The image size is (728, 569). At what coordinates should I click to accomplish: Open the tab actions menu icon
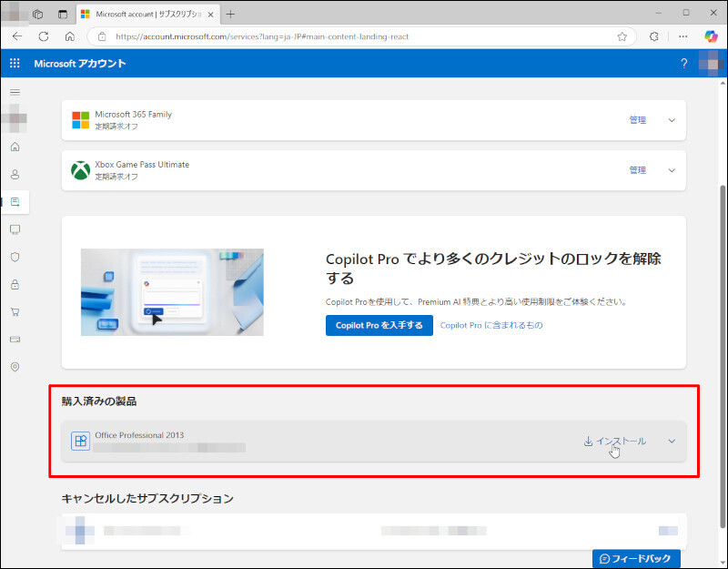pyautogui.click(x=63, y=14)
